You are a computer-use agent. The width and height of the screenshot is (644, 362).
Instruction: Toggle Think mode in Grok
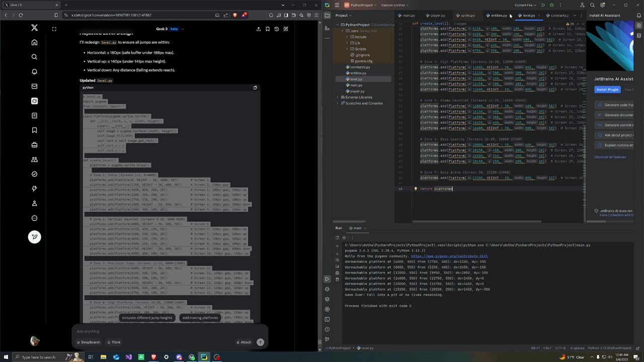click(x=114, y=342)
